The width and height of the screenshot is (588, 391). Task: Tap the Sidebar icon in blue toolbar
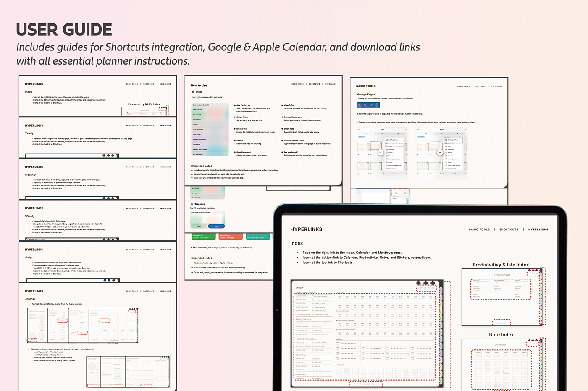coord(360,105)
